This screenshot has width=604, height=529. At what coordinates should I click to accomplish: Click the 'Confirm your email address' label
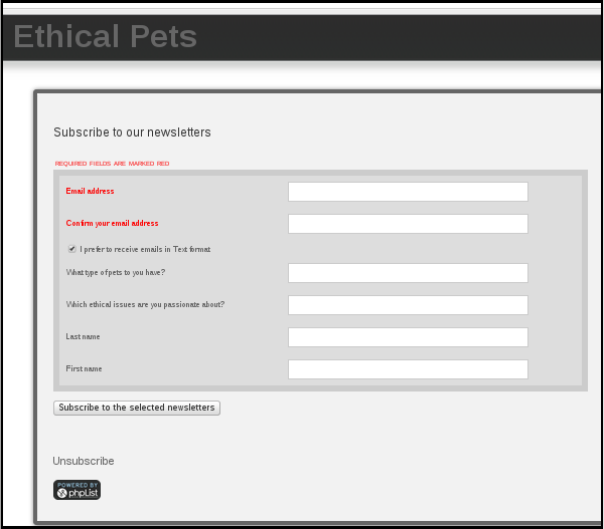(x=112, y=223)
